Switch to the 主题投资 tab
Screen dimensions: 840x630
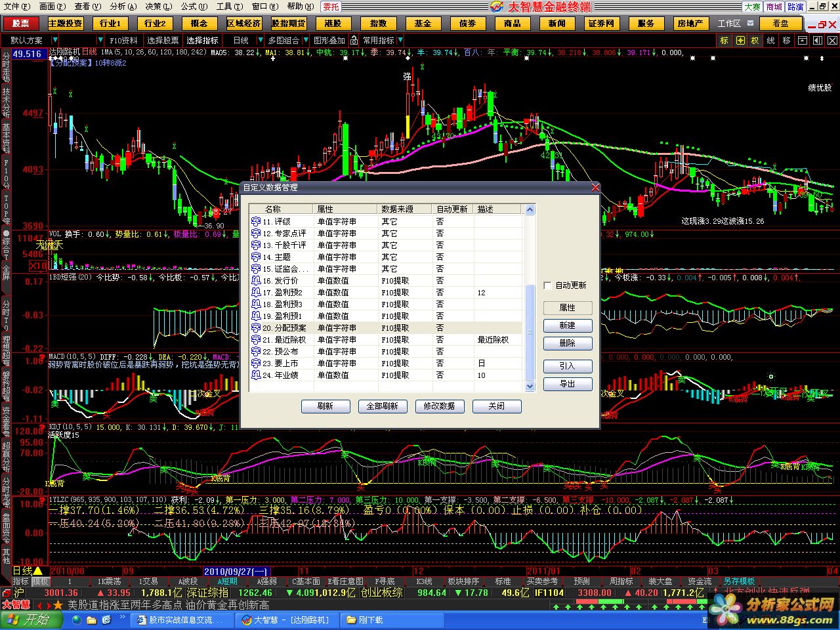point(66,24)
